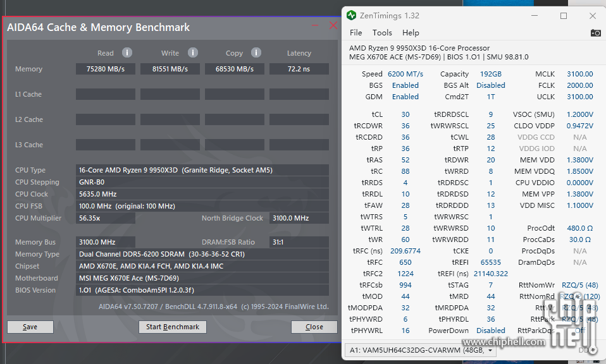The width and height of the screenshot is (606, 364).
Task: Click the Close button in AIDA64 benchmark
Action: [314, 327]
